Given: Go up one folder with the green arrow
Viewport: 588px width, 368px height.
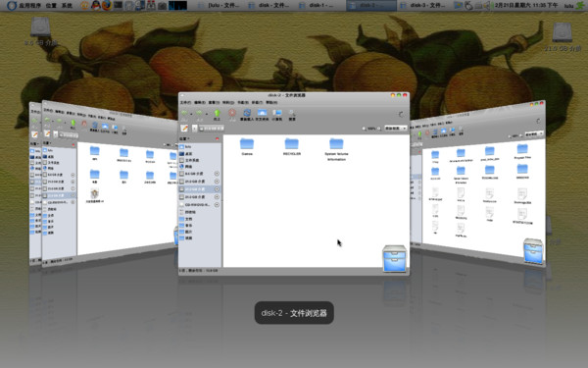Looking at the screenshot, I should [217, 113].
